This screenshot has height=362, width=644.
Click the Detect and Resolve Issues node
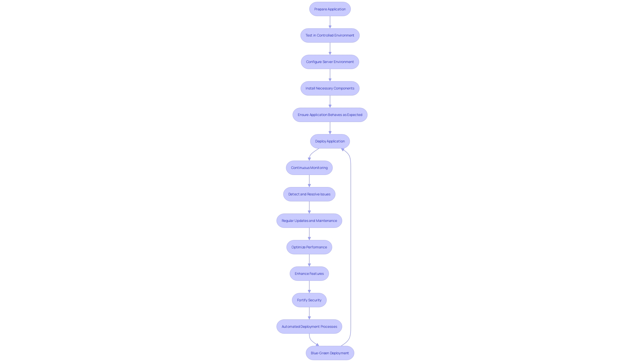tap(309, 194)
